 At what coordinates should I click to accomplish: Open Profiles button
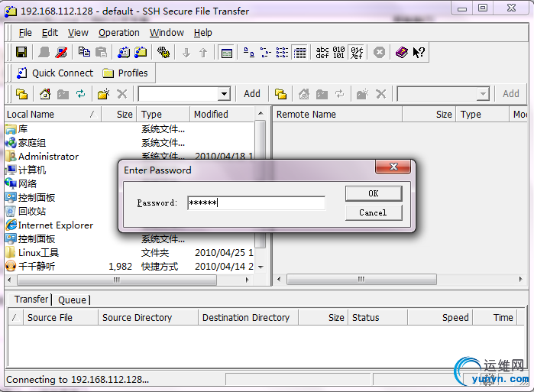click(125, 73)
